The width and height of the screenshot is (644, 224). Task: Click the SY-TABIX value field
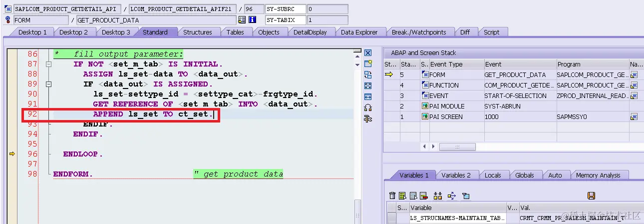tap(327, 20)
